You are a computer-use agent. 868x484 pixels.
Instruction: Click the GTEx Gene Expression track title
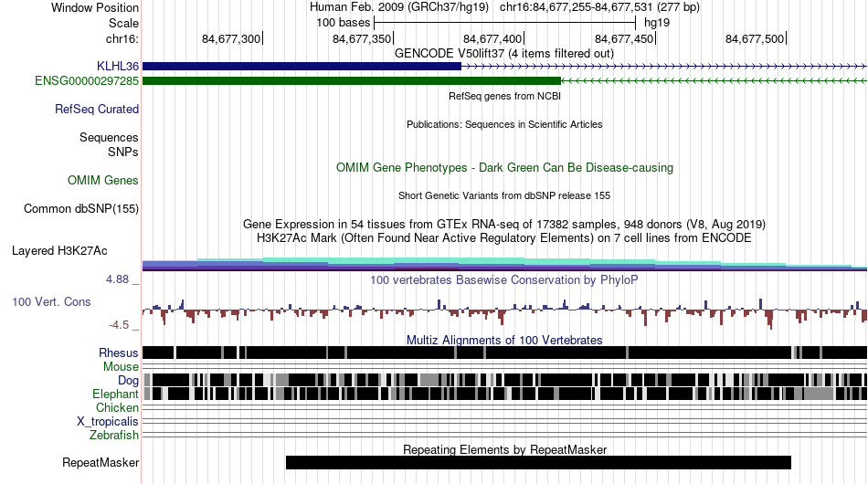[504, 224]
